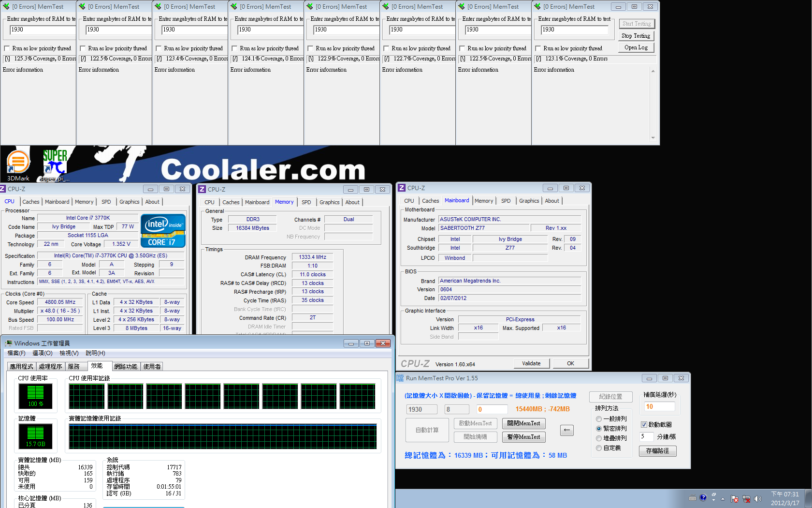The height and width of the screenshot is (508, 812).
Task: Toggle low priority thread in the rightmost MemTest window
Action: 538,48
